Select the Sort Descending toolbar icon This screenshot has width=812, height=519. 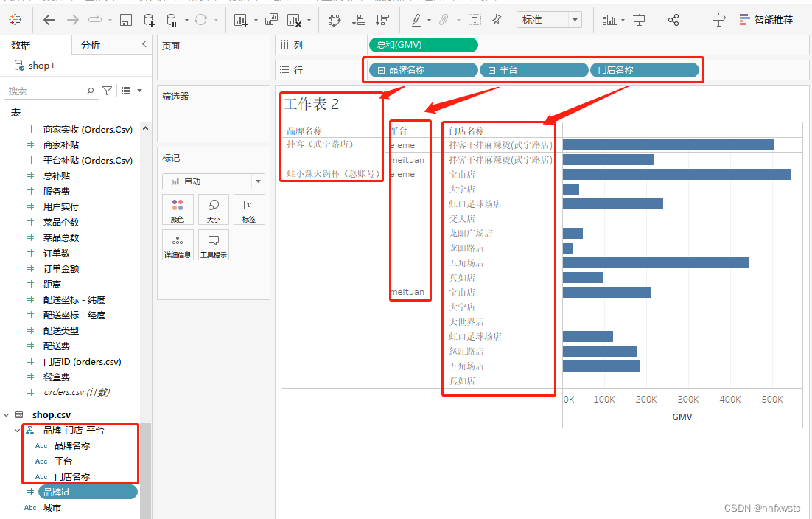(x=384, y=20)
